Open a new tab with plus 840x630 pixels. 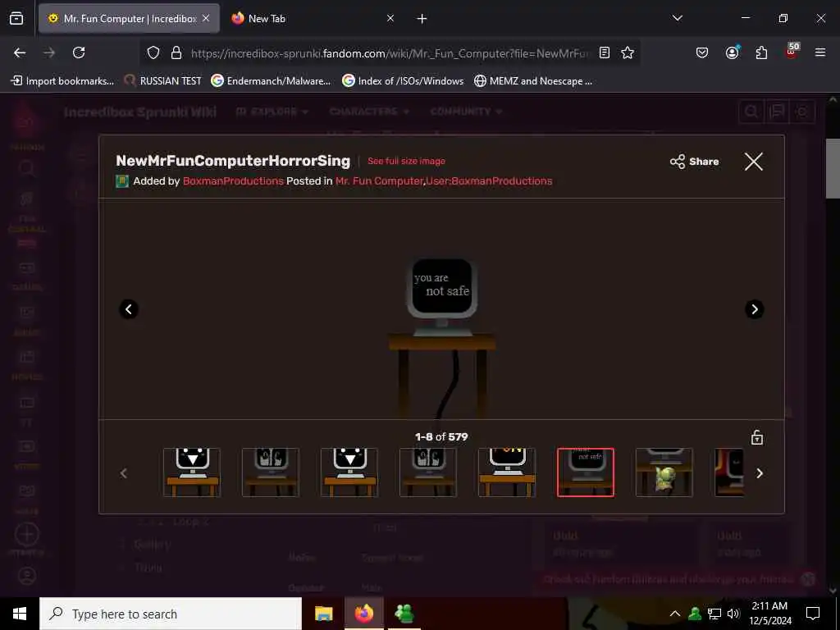422,19
